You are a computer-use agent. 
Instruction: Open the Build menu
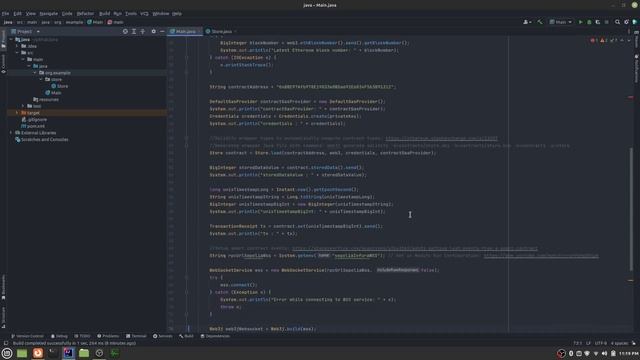pos(104,13)
